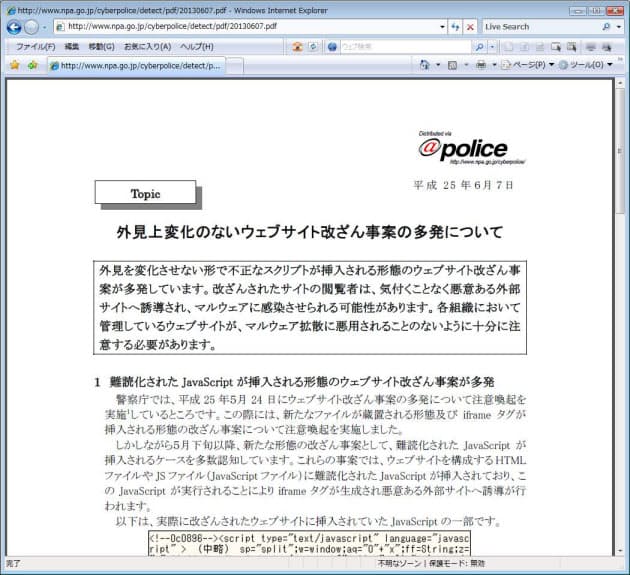The image size is (630, 575).
Task: Click the 完了 status text
Action: tap(13, 563)
